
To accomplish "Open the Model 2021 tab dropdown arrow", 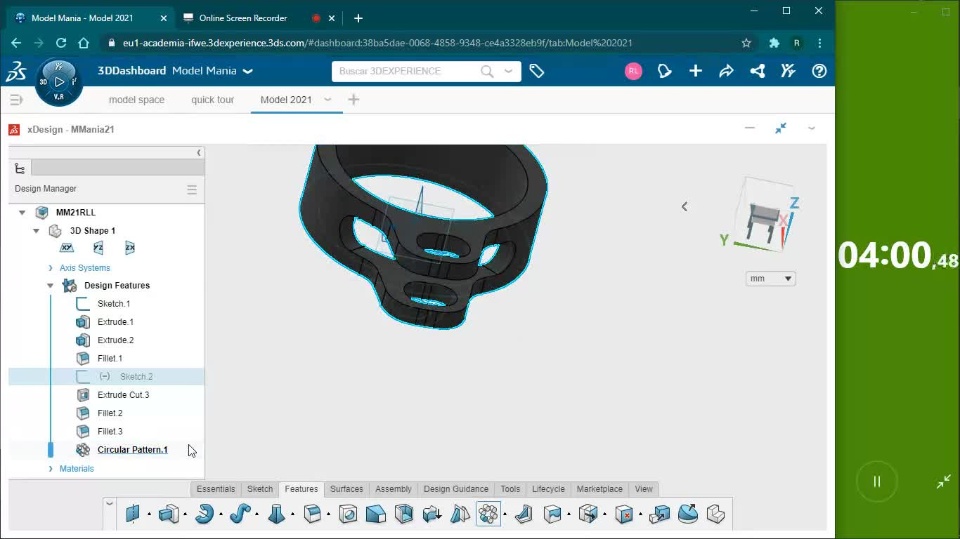I will click(x=328, y=100).
